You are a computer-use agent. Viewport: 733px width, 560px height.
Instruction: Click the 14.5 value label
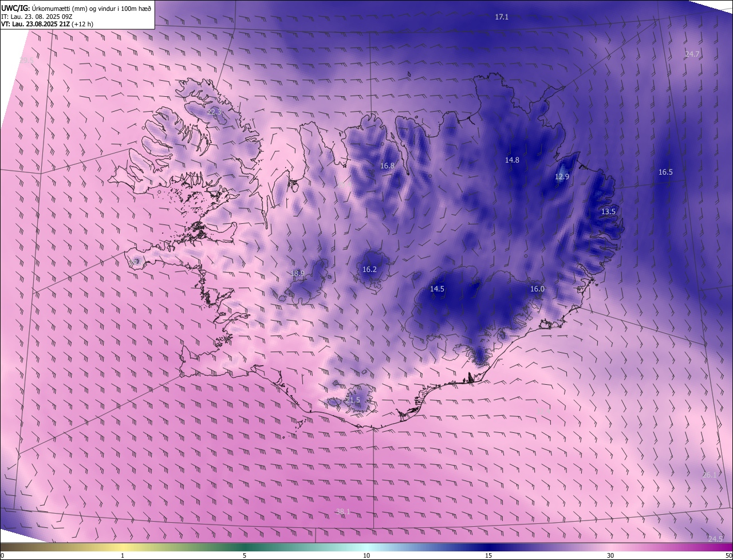click(x=437, y=289)
